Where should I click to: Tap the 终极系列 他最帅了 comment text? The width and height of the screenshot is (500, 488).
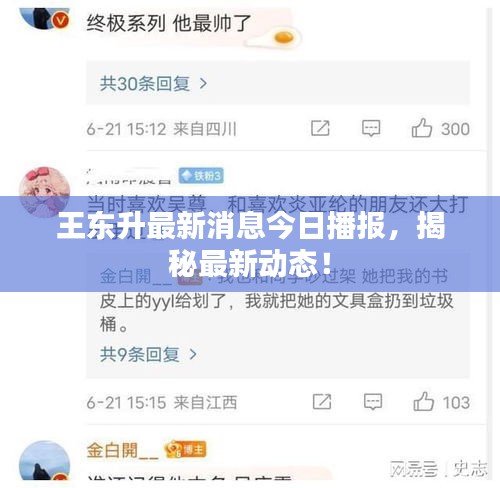pyautogui.click(x=169, y=23)
